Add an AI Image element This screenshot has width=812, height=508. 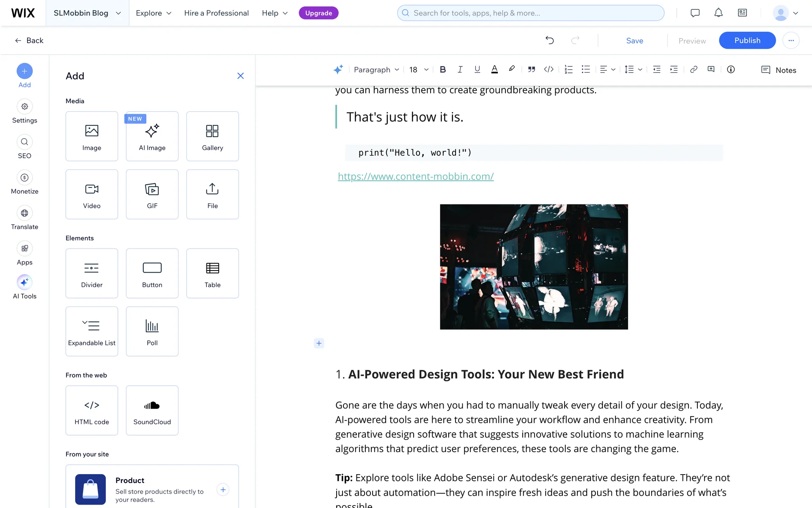tap(152, 136)
